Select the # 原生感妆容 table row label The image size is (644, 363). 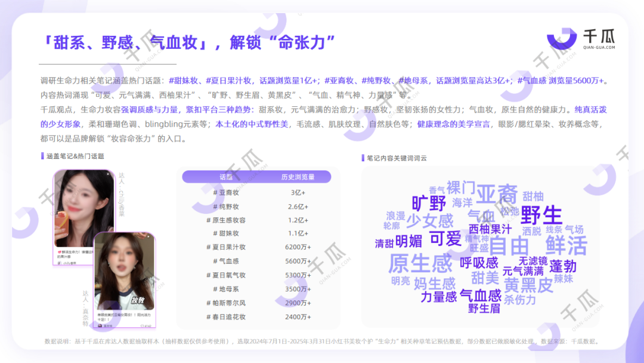[226, 220]
